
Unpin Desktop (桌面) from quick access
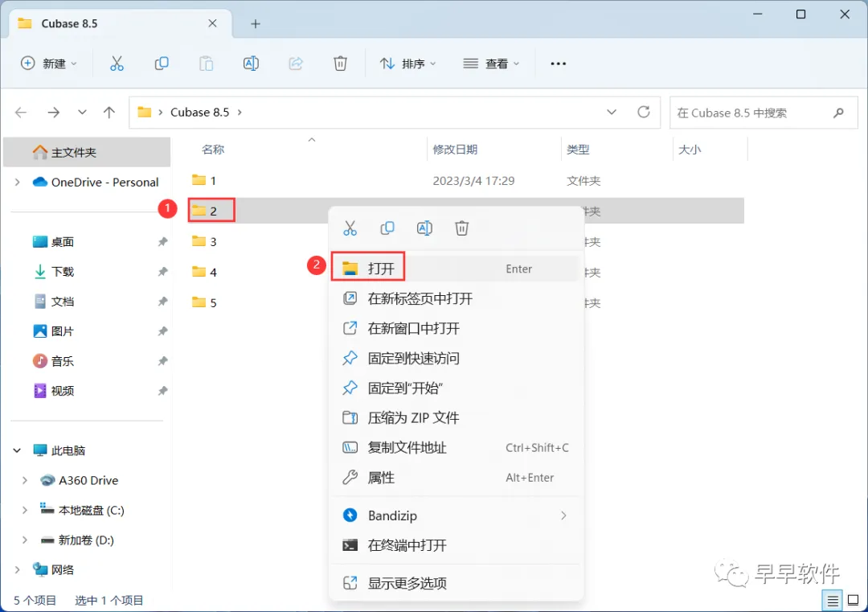[x=162, y=241]
